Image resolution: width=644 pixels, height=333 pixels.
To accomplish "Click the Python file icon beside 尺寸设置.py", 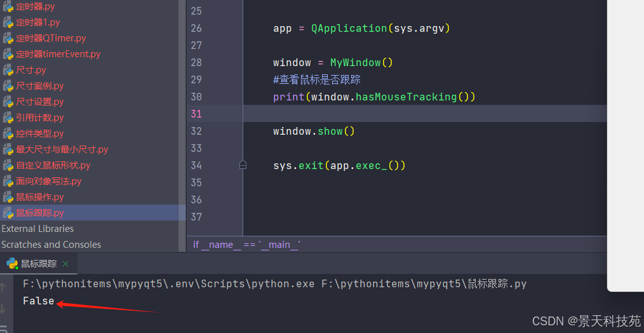I will click(8, 102).
